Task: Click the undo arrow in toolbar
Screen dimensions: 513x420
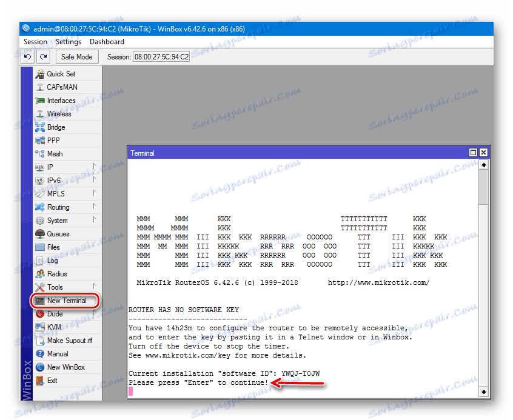Action: click(27, 57)
